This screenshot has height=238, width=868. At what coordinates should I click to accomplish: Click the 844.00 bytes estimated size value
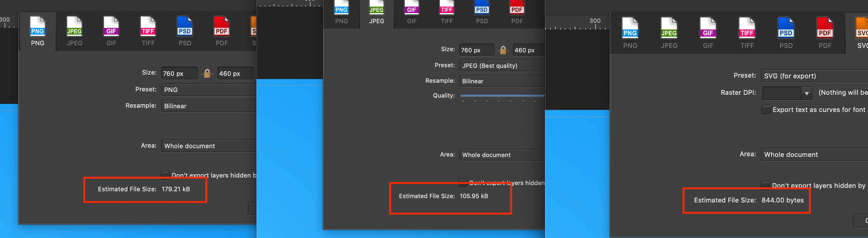point(782,200)
